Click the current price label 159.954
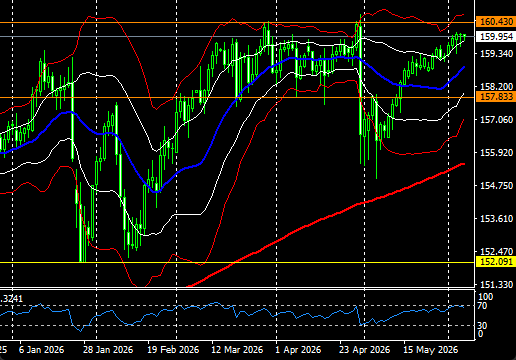Screen dimensions: 516x360 click(496, 37)
